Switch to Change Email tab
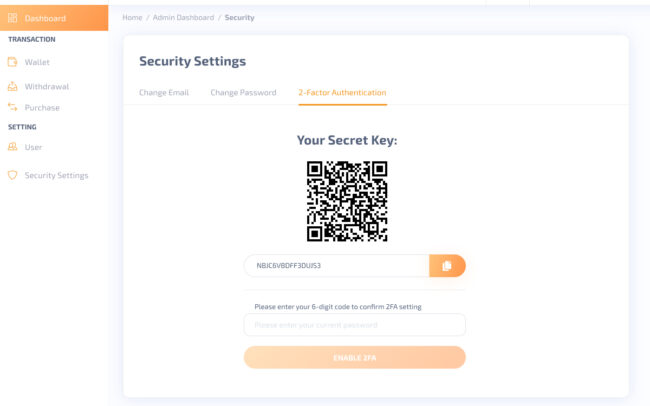 [x=164, y=92]
